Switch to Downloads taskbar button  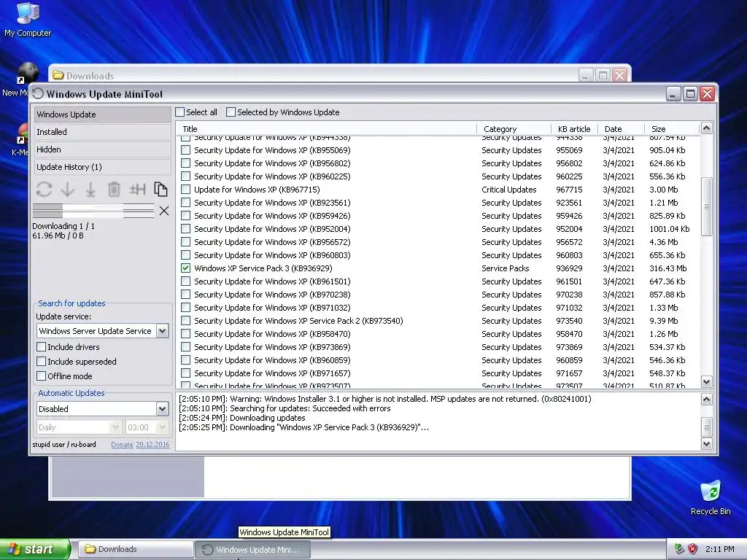[135, 549]
